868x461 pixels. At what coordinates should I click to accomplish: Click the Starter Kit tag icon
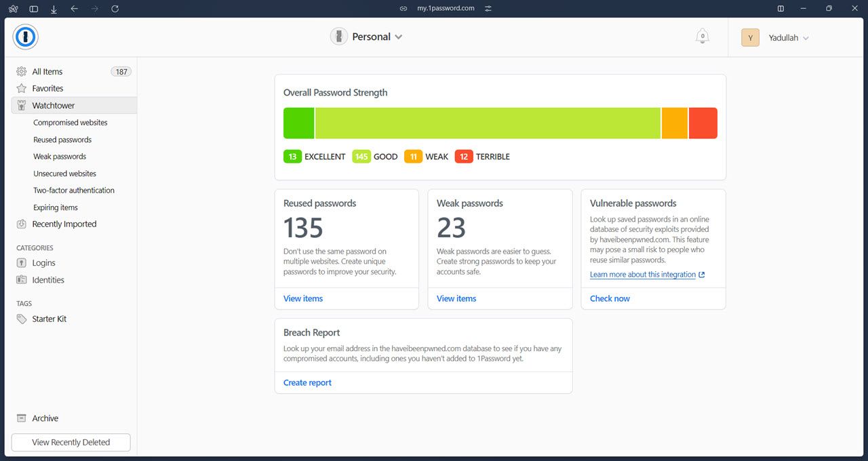point(21,319)
